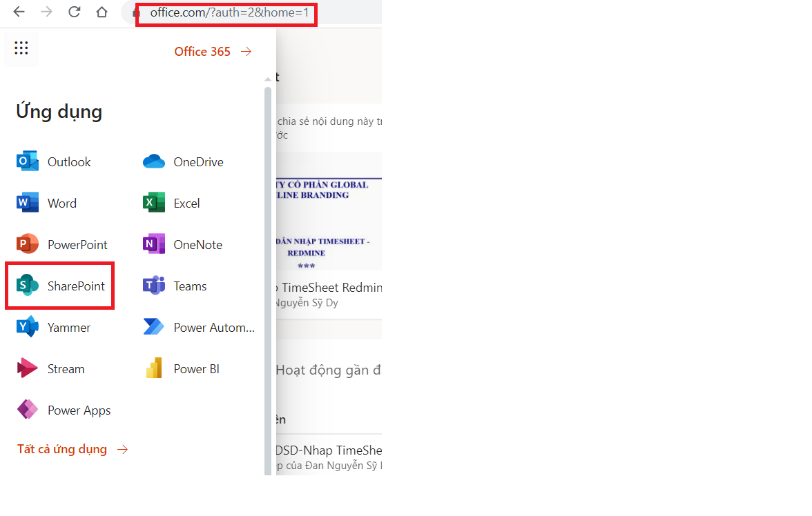
Task: Close the app launcher waffle icon
Action: coord(21,48)
